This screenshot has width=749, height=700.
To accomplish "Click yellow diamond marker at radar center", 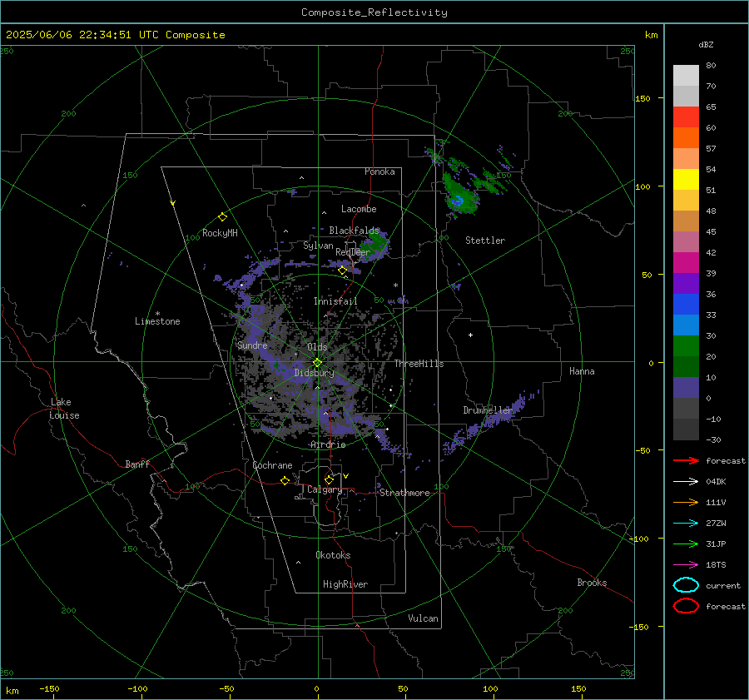I will [x=317, y=363].
